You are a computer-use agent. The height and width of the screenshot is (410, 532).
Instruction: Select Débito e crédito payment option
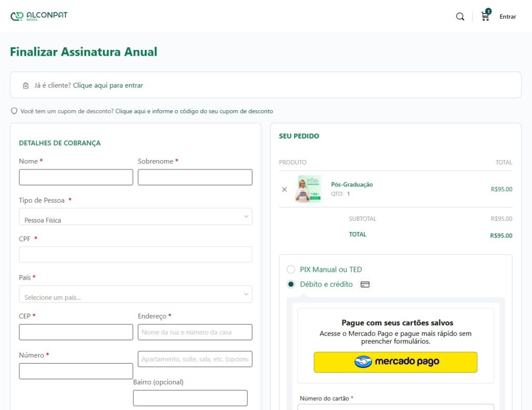point(291,284)
